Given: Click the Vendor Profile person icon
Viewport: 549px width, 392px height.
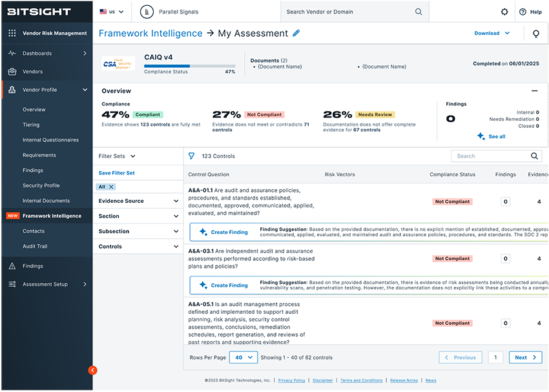Looking at the screenshot, I should pos(12,90).
